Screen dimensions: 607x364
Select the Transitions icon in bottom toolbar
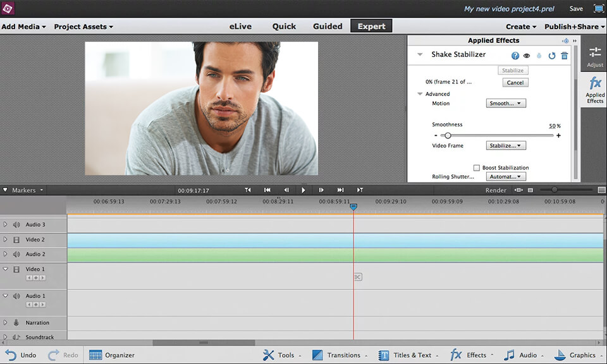pos(318,355)
